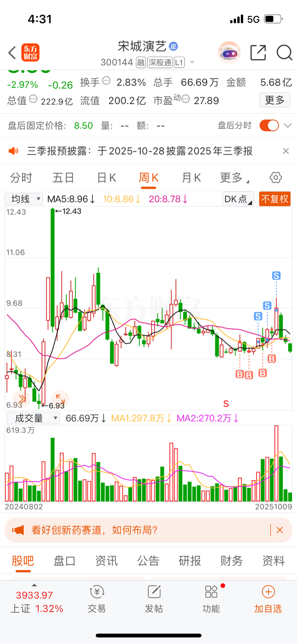Image resolution: width=297 pixels, height=644 pixels.
Task: Open the 看好创新药赛道 promo banner
Action: (148, 530)
